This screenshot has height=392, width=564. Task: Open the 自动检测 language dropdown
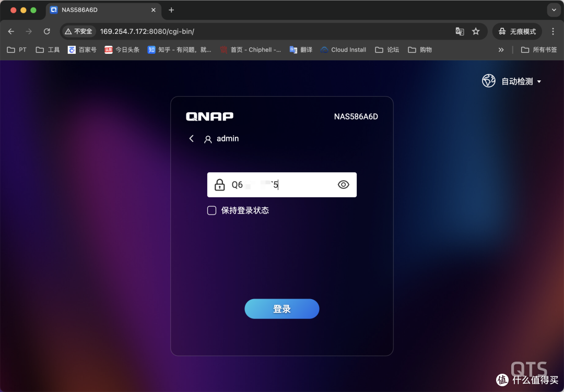[x=521, y=81]
